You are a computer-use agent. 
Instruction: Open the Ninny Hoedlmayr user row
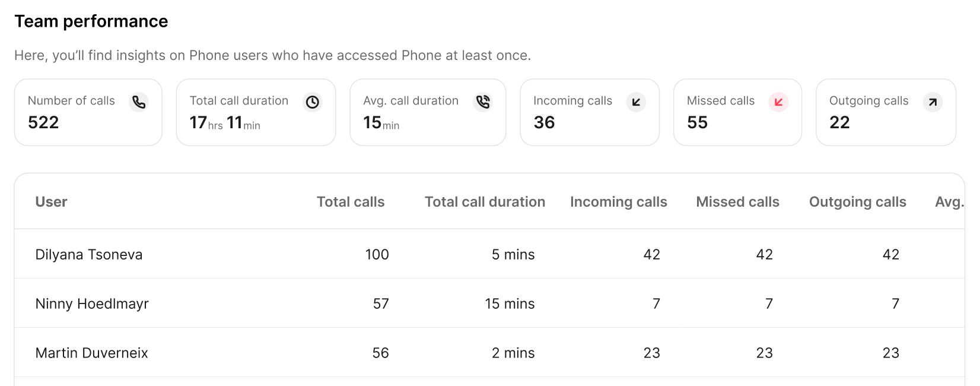[92, 304]
